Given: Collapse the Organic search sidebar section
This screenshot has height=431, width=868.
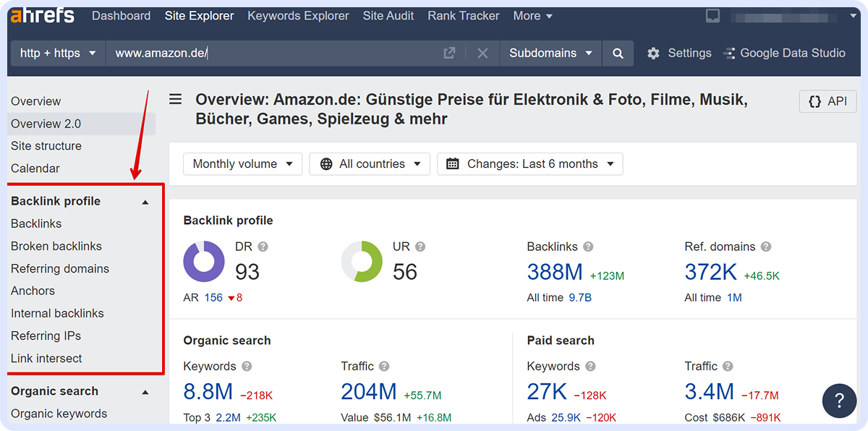Looking at the screenshot, I should [x=145, y=392].
